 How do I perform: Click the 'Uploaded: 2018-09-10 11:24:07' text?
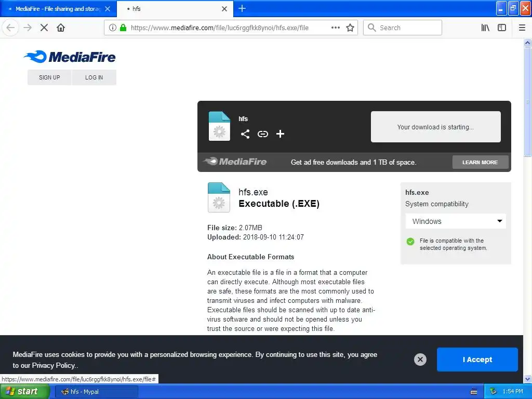[256, 237]
